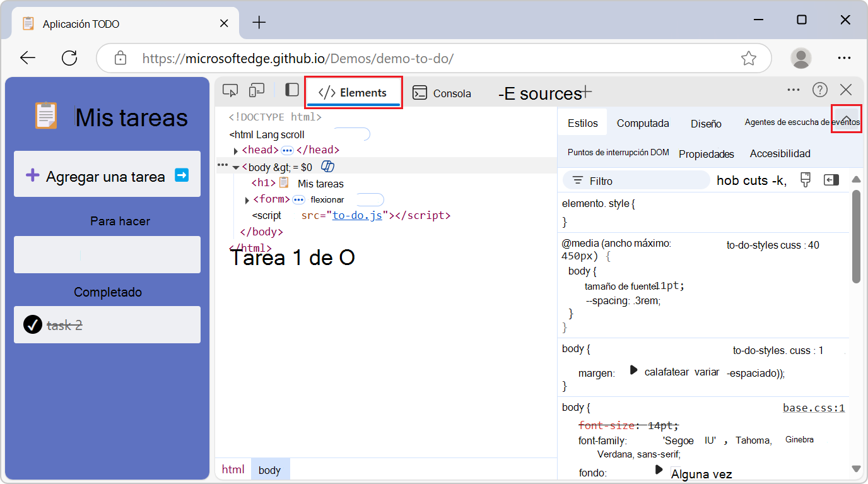Toggle the computed styles sidebar icon
The width and height of the screenshot is (868, 484).
pyautogui.click(x=831, y=180)
